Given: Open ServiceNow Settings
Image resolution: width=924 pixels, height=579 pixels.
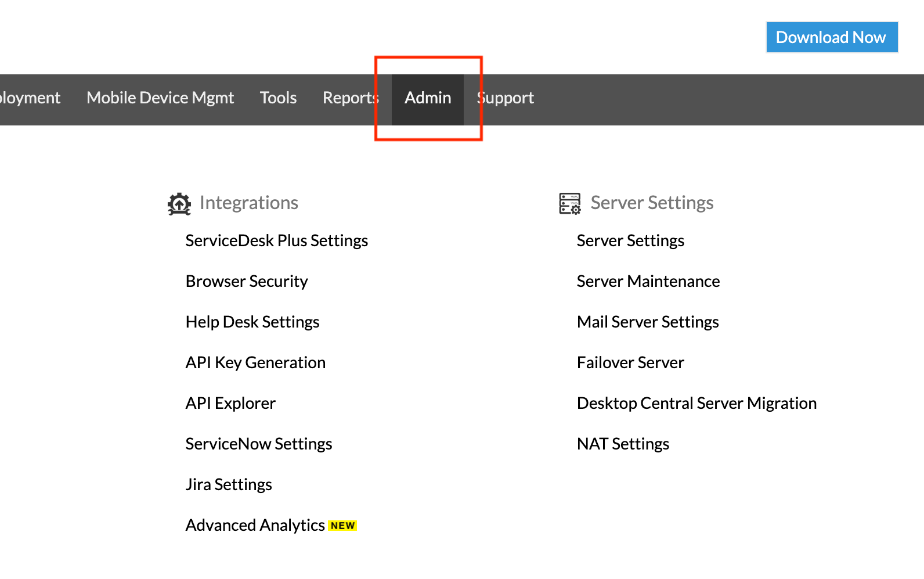Looking at the screenshot, I should click(259, 444).
